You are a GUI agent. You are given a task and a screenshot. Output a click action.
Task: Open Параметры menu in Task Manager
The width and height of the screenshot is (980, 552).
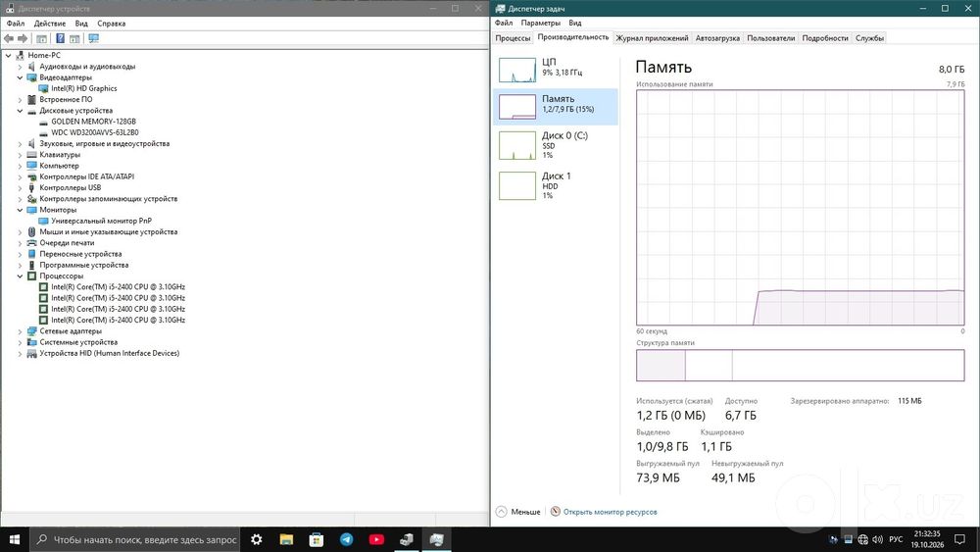[541, 23]
